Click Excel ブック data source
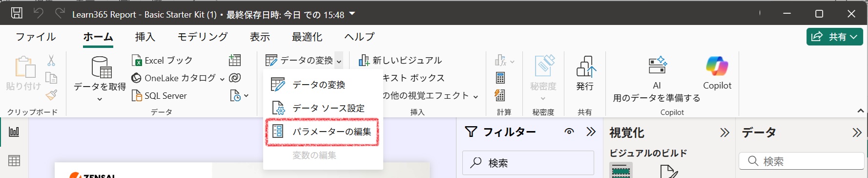 click(162, 60)
